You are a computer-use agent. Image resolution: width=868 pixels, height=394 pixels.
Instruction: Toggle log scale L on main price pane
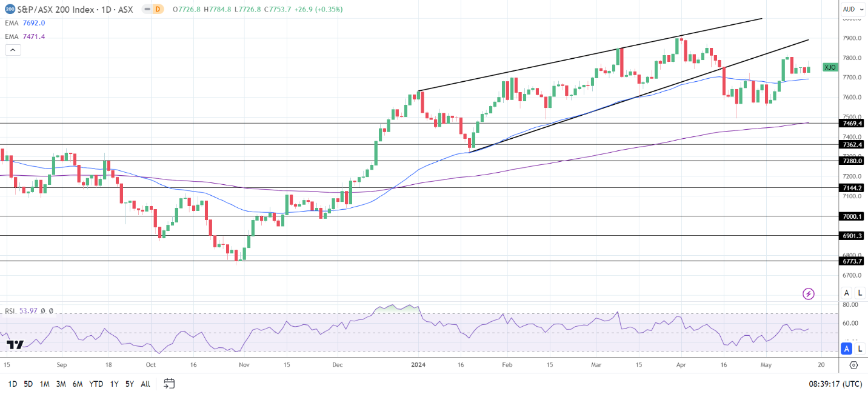[860, 293]
